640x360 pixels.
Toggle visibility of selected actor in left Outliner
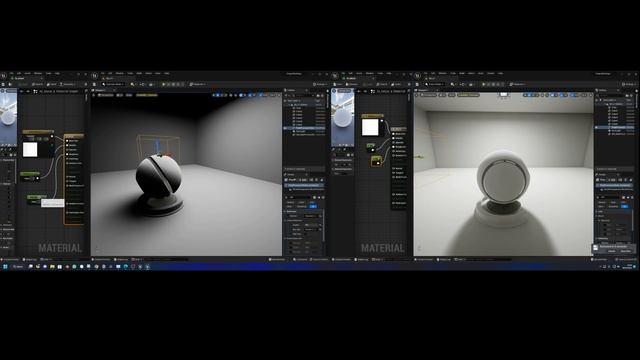285,128
